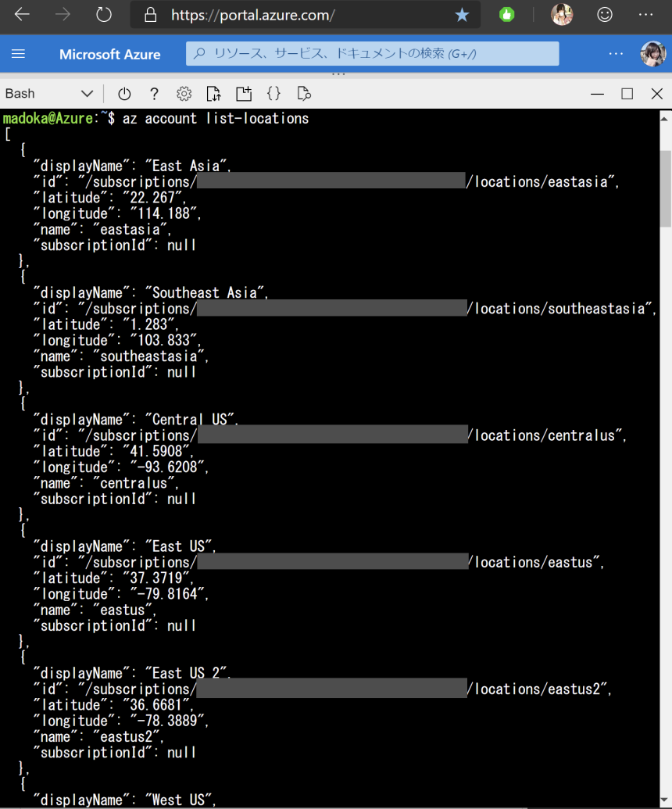Open the Azure account avatar
This screenshot has width=672, height=809.
[654, 53]
